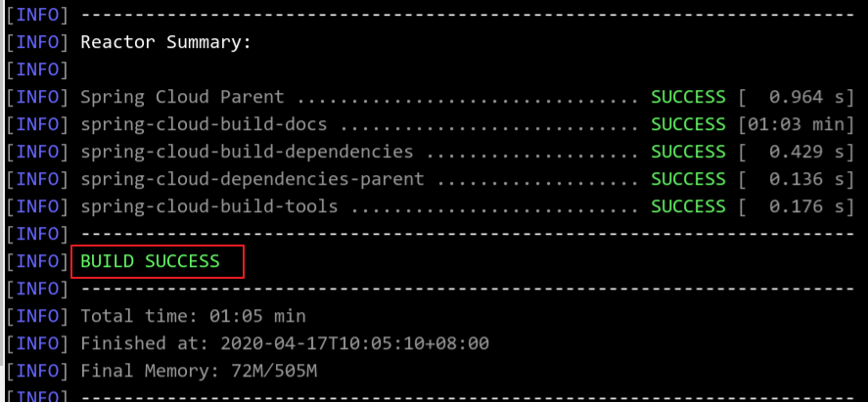Click SUCCESS status for spring-cloud-build-tools

pyautogui.click(x=688, y=206)
